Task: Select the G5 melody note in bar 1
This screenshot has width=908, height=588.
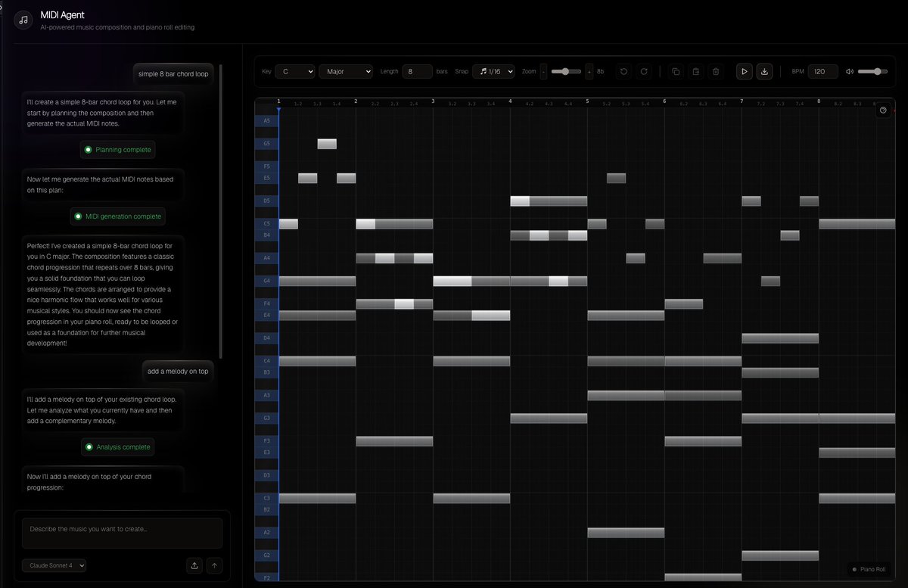Action: coord(327,144)
